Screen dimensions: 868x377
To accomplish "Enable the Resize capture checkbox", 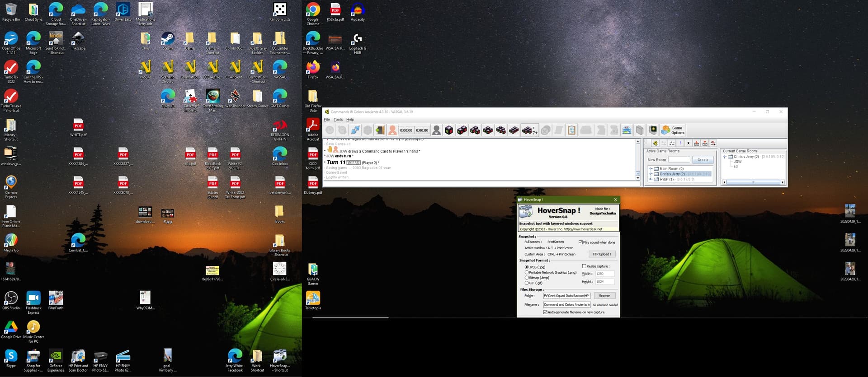I will pyautogui.click(x=584, y=266).
